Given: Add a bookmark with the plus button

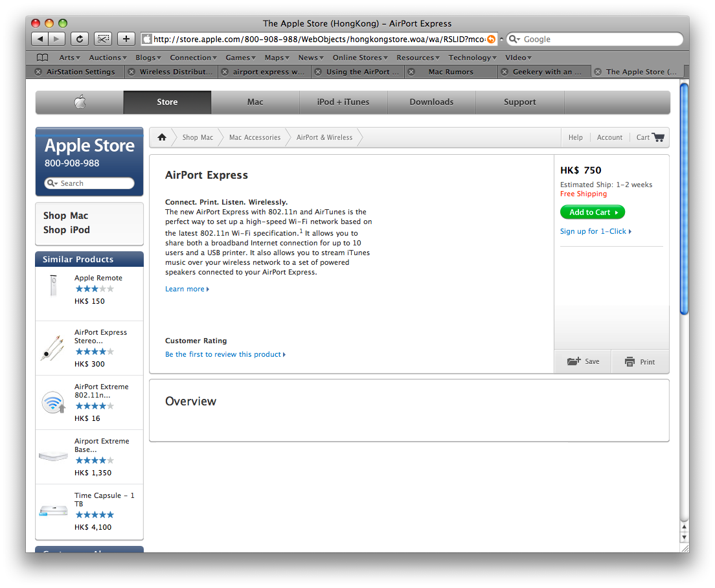Looking at the screenshot, I should [126, 40].
